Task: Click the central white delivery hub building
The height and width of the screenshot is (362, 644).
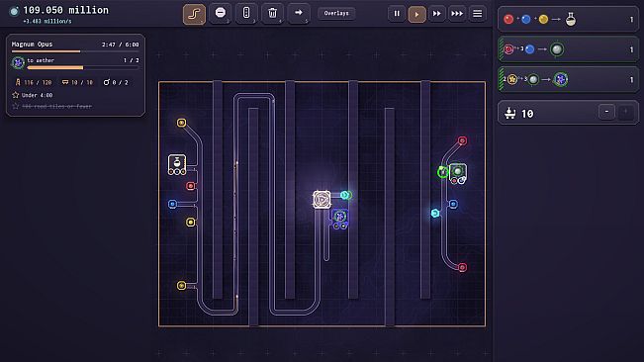Action: 322,200
